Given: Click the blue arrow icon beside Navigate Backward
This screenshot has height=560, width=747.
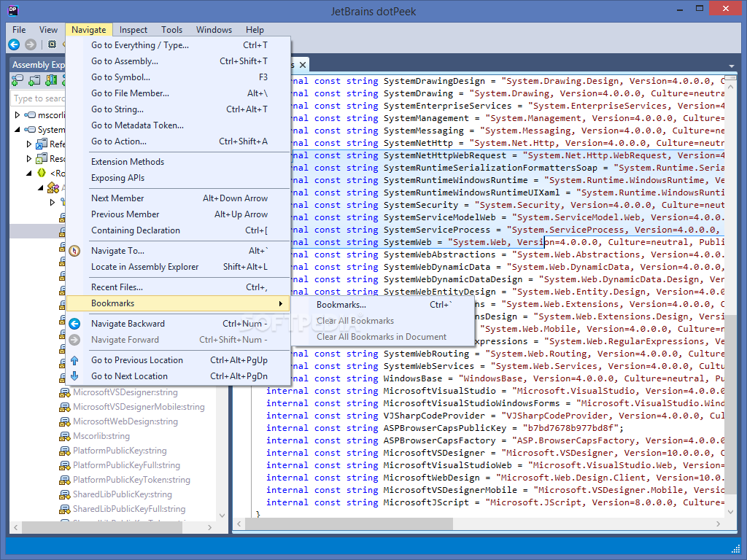Looking at the screenshot, I should tap(75, 324).
